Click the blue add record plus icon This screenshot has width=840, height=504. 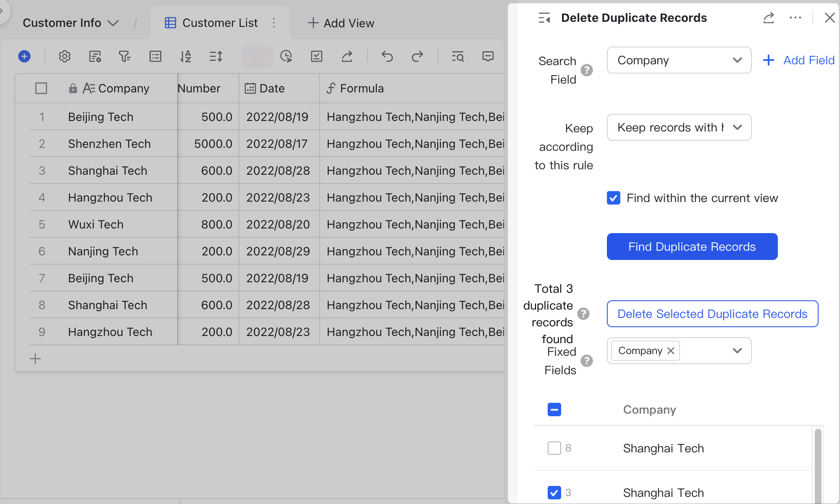pos(24,56)
